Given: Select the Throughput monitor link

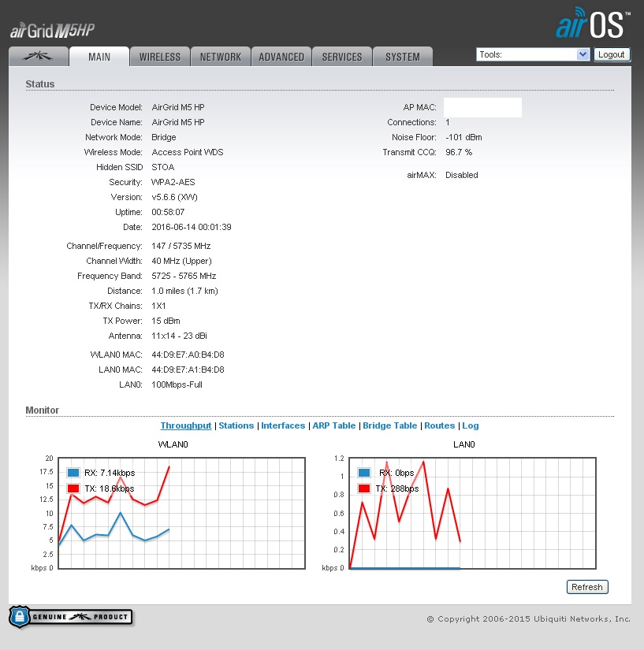Looking at the screenshot, I should (186, 425).
